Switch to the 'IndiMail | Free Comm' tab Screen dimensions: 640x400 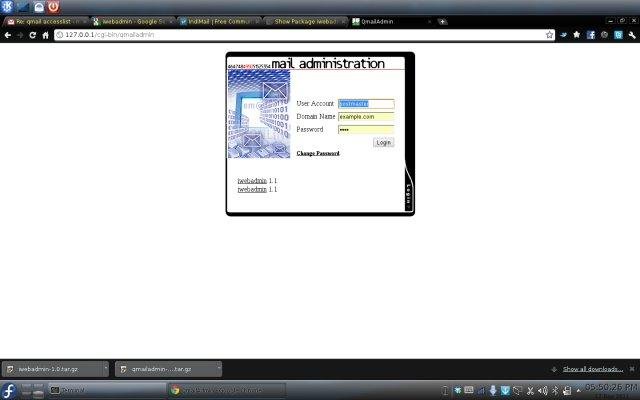(x=220, y=22)
